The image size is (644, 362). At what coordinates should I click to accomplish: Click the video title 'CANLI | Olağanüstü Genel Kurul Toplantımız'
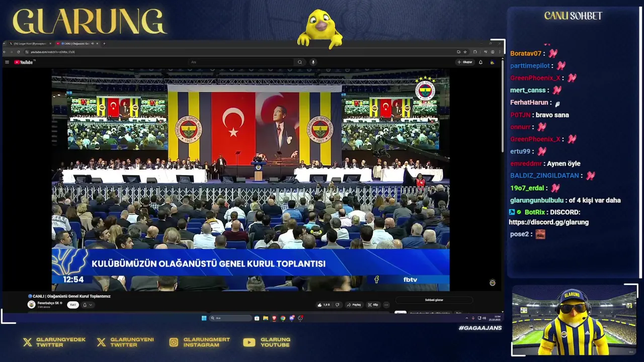click(69, 296)
